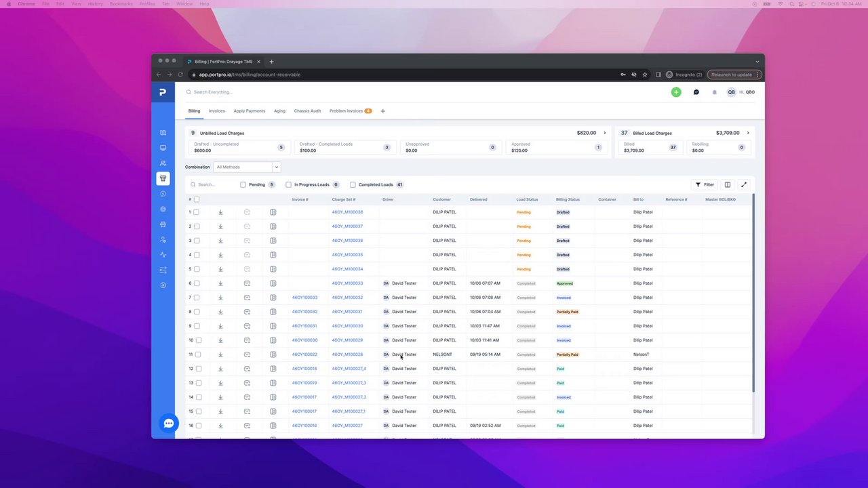This screenshot has height=488, width=868.
Task: Expand Unbilled Load Charges chevron
Action: (x=605, y=133)
